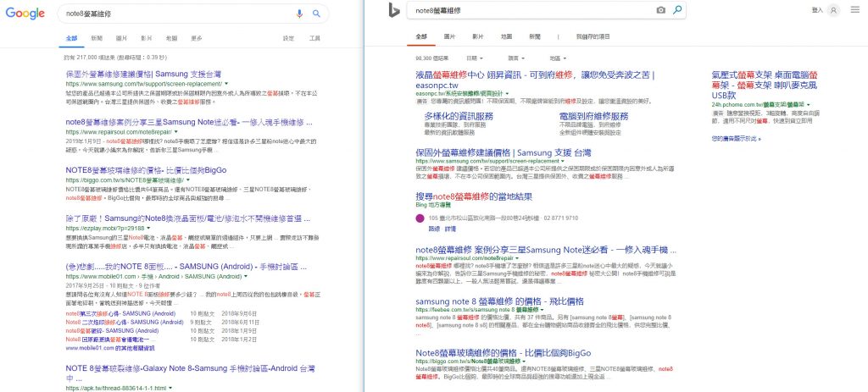This screenshot has height=392, width=868.
Task: Expand arrow beside Bing easonpc.tw URL
Action: point(507,94)
